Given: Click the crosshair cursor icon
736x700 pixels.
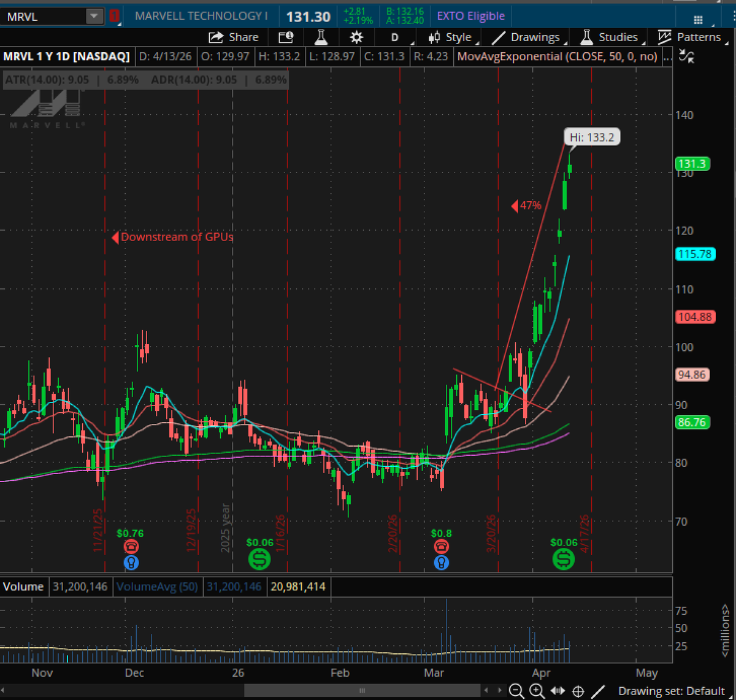Looking at the screenshot, I should coord(578,691).
